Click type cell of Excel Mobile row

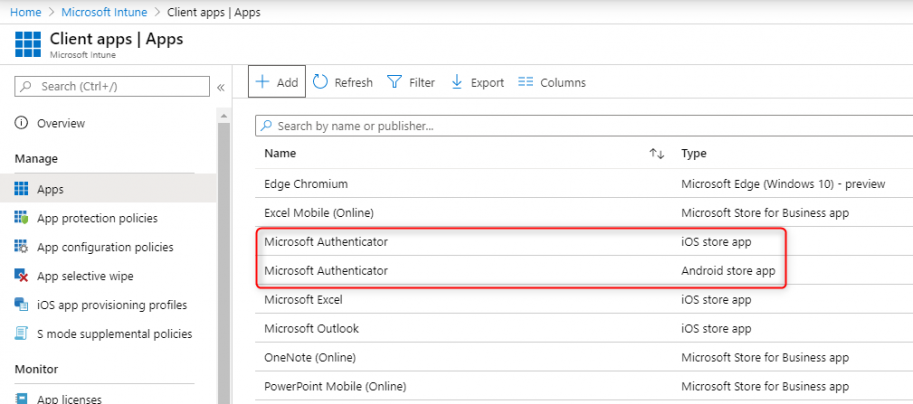(765, 213)
